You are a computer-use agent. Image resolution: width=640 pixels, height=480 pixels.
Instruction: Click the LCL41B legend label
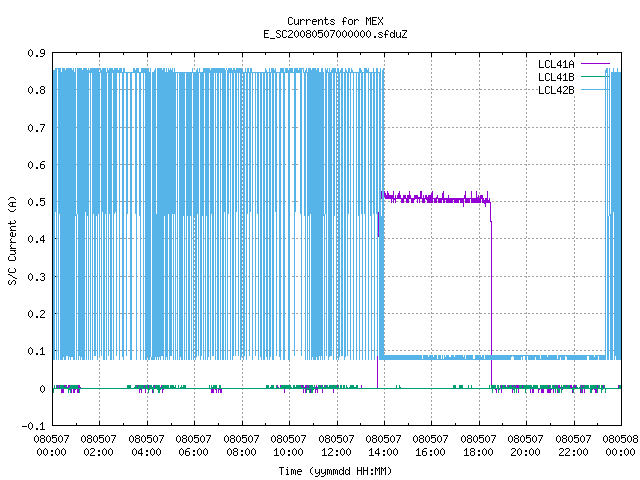click(556, 77)
